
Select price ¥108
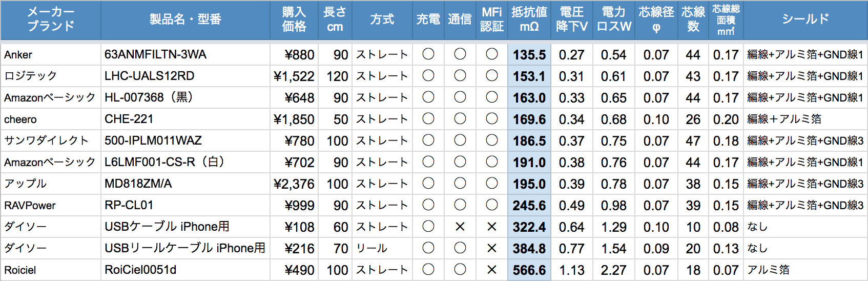point(299,227)
